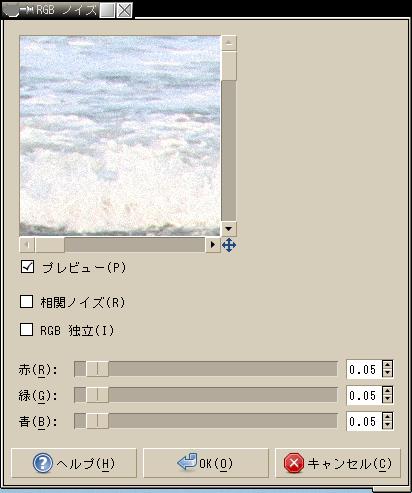Click the noise preview image thumbnail
Viewport: 412px width, 493px height.
[120, 136]
